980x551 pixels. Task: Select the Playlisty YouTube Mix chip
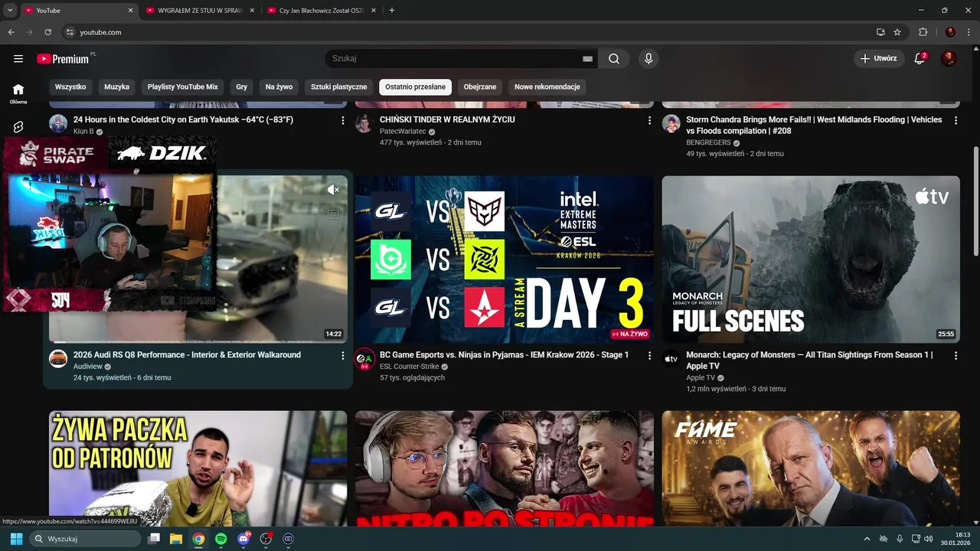point(182,87)
